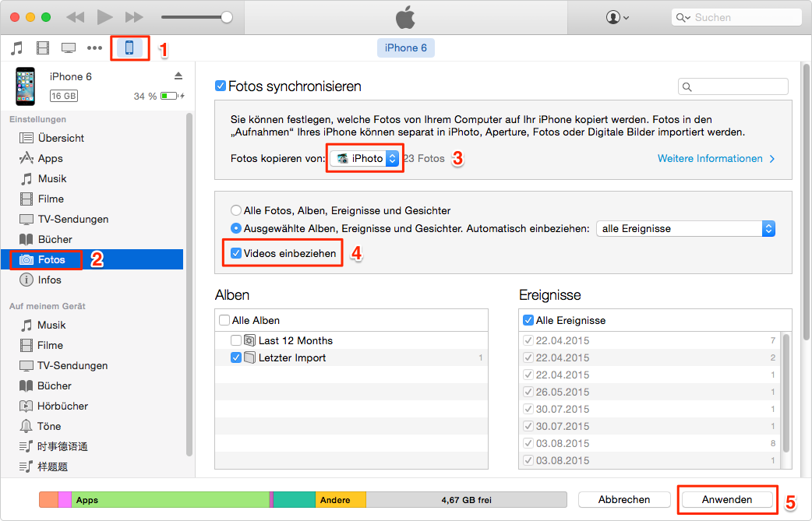Check the Alle Alben checkbox
The height and width of the screenshot is (521, 812).
click(x=224, y=320)
